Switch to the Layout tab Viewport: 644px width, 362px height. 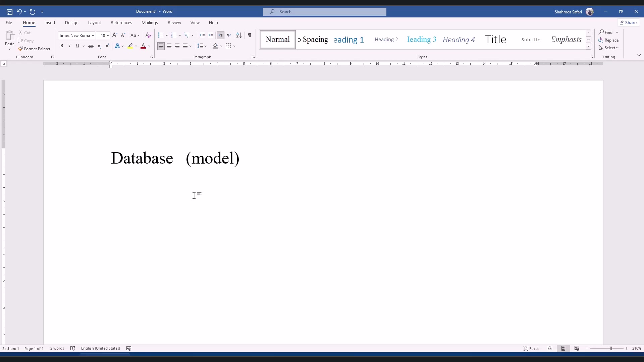tap(95, 23)
